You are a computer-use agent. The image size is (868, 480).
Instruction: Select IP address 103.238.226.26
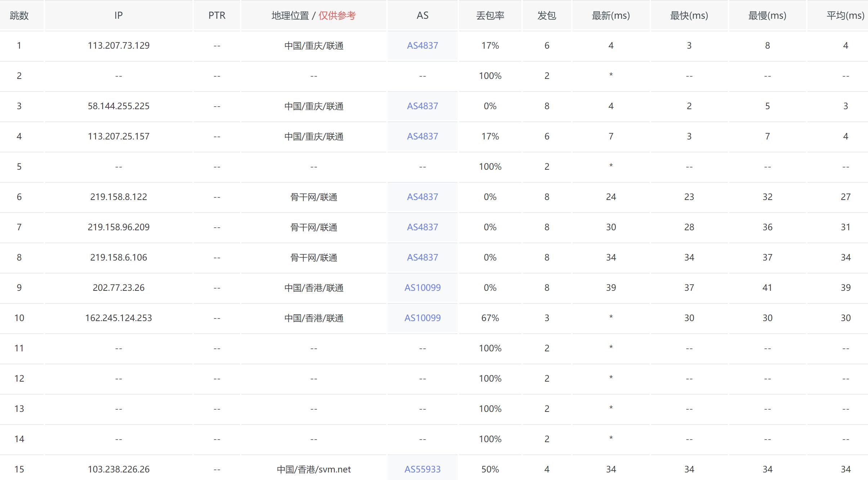coord(119,469)
